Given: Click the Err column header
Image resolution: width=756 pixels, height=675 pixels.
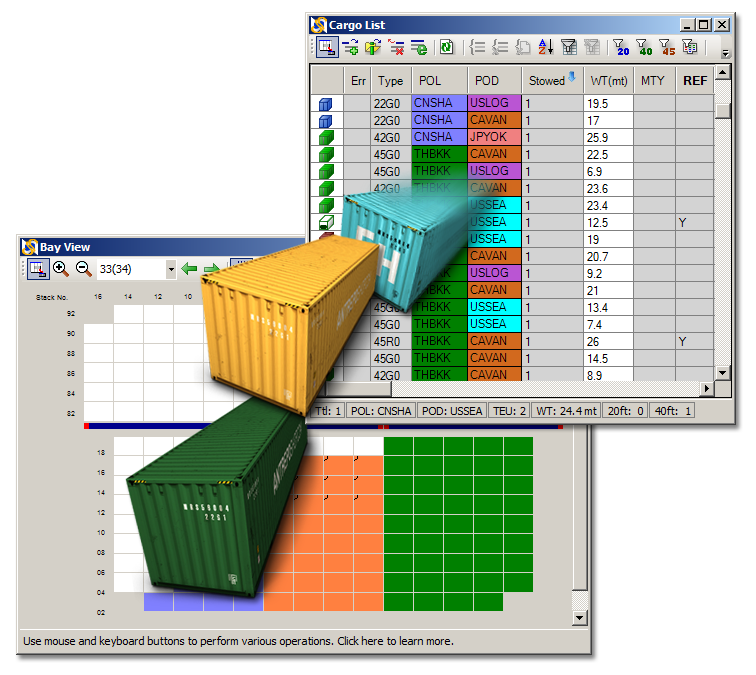Looking at the screenshot, I should pyautogui.click(x=357, y=81).
